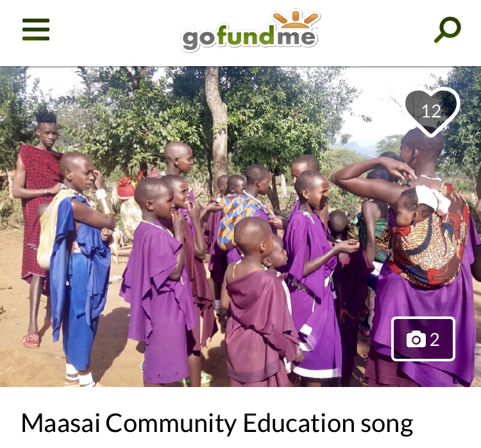Screen dimensions: 481x448
Task: Click the number 2 beside camera icon
Action: click(x=434, y=340)
